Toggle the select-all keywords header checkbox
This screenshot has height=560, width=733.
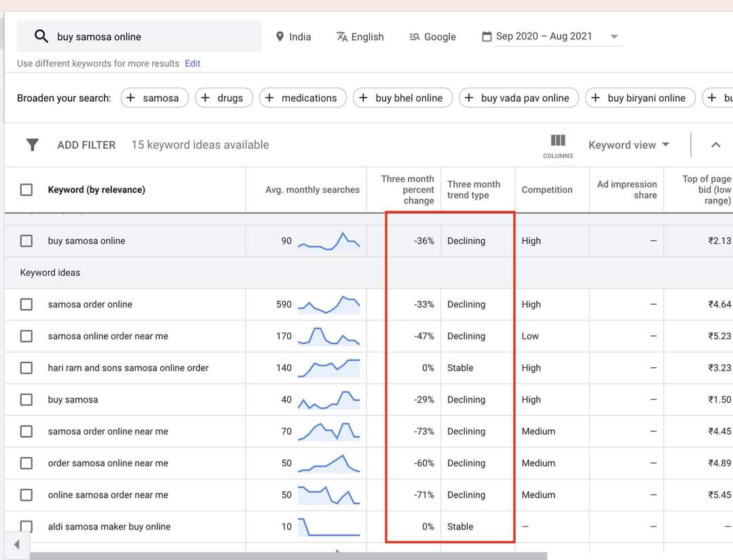(x=26, y=190)
